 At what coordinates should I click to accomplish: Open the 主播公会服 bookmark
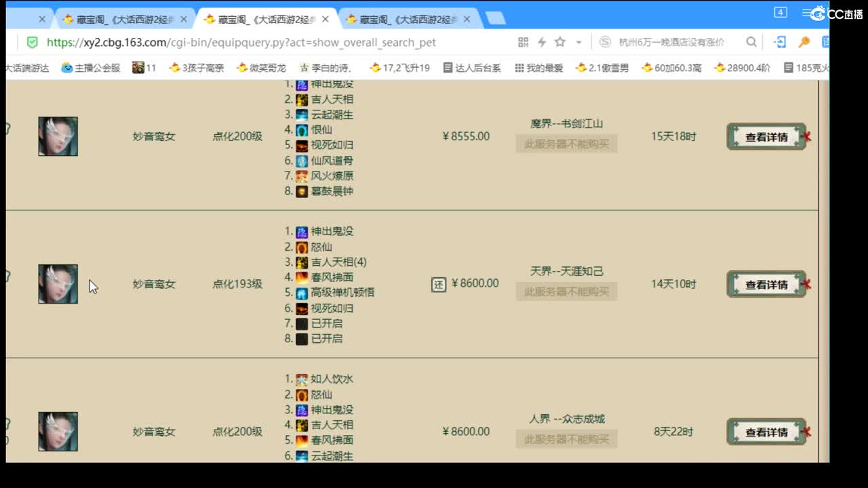click(91, 68)
